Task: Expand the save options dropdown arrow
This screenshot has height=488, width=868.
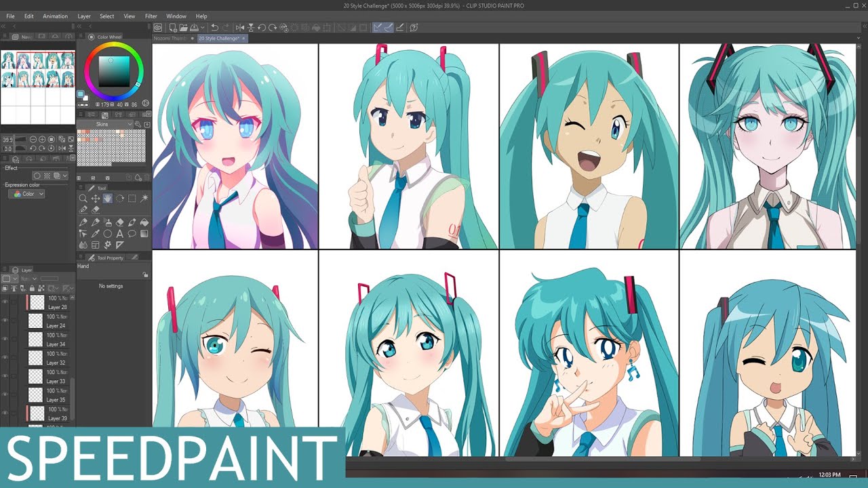Action: (x=202, y=28)
